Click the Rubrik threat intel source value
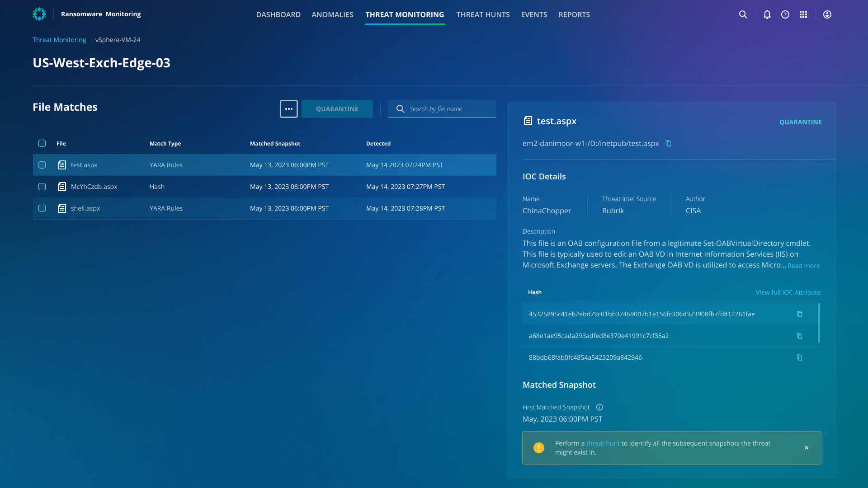Screen dimensions: 868x488 (x=613, y=211)
